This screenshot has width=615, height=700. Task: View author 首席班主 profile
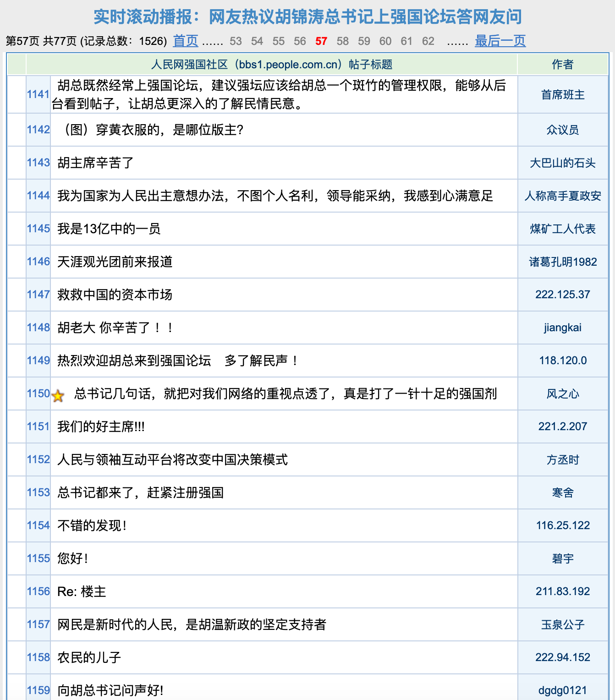[563, 95]
